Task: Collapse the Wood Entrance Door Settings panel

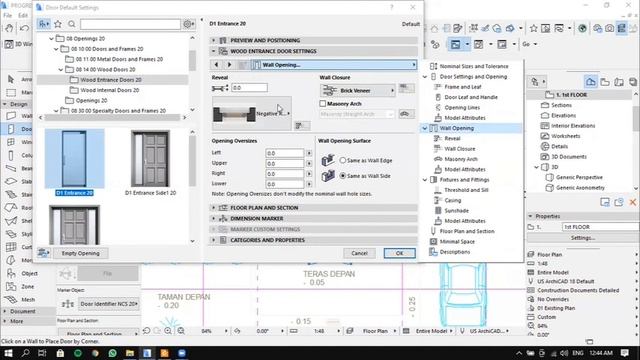Action: pos(313,51)
